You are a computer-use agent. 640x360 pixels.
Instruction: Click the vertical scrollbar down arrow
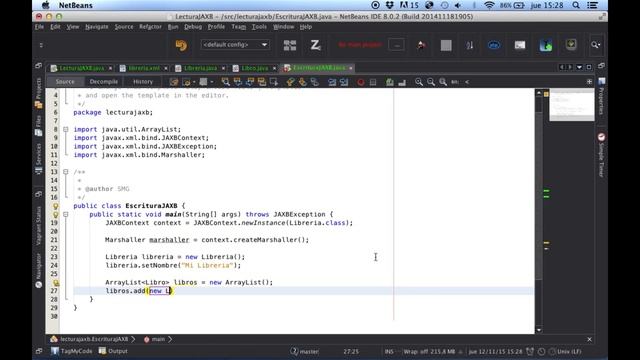pos(539,330)
